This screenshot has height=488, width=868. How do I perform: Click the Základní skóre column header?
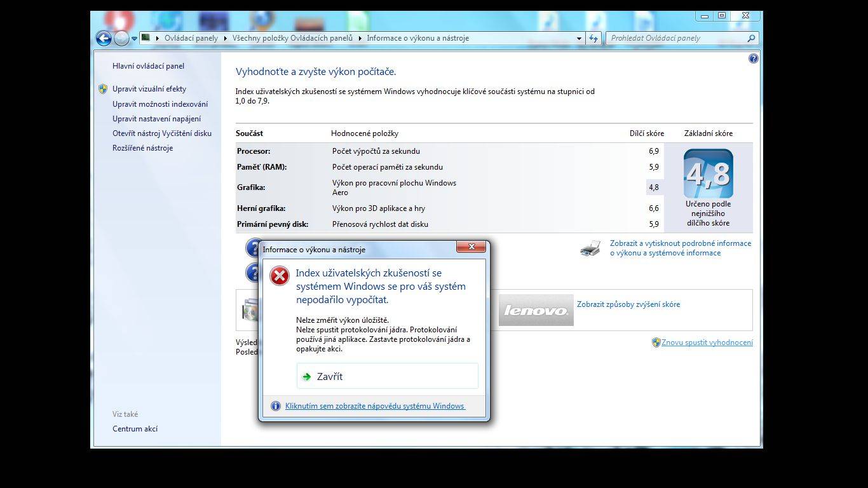[x=708, y=133]
